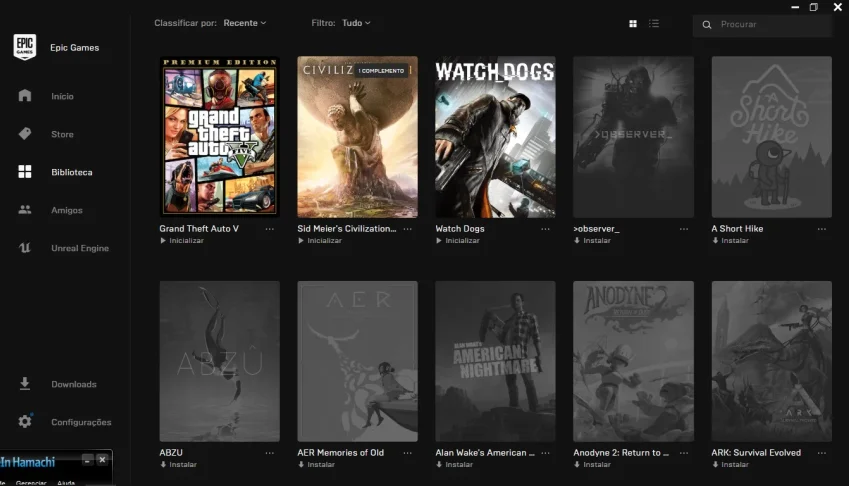849x486 pixels.
Task: Click ABZU cover art thumbnail
Action: 219,361
